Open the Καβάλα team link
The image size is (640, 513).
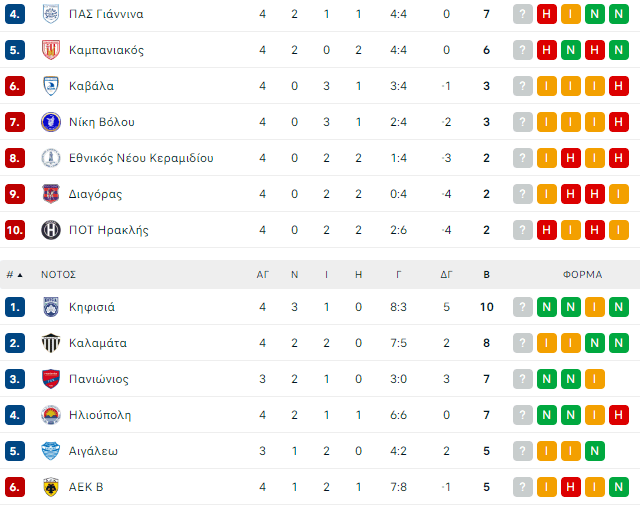click(x=92, y=86)
